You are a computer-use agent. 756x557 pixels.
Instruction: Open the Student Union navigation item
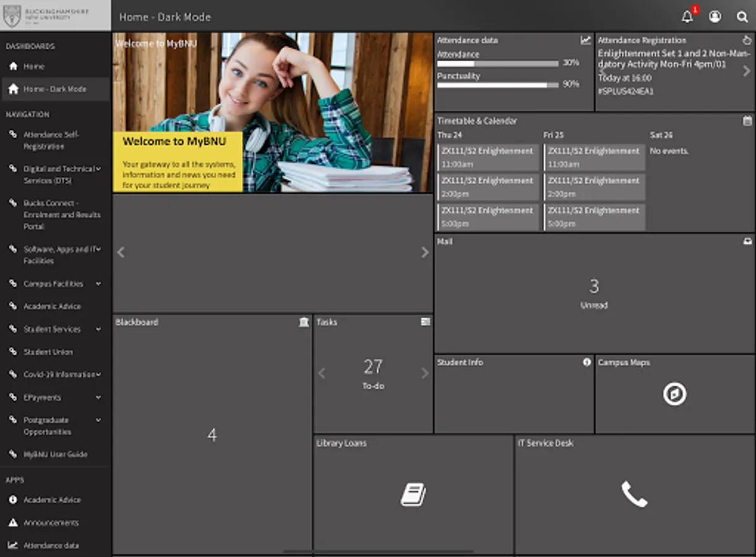click(48, 352)
